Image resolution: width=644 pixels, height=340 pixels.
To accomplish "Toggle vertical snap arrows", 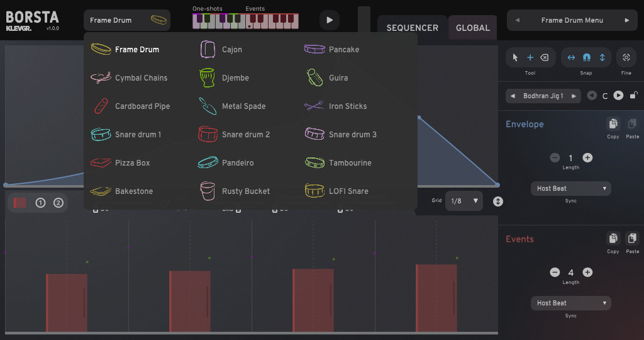I will coord(602,57).
